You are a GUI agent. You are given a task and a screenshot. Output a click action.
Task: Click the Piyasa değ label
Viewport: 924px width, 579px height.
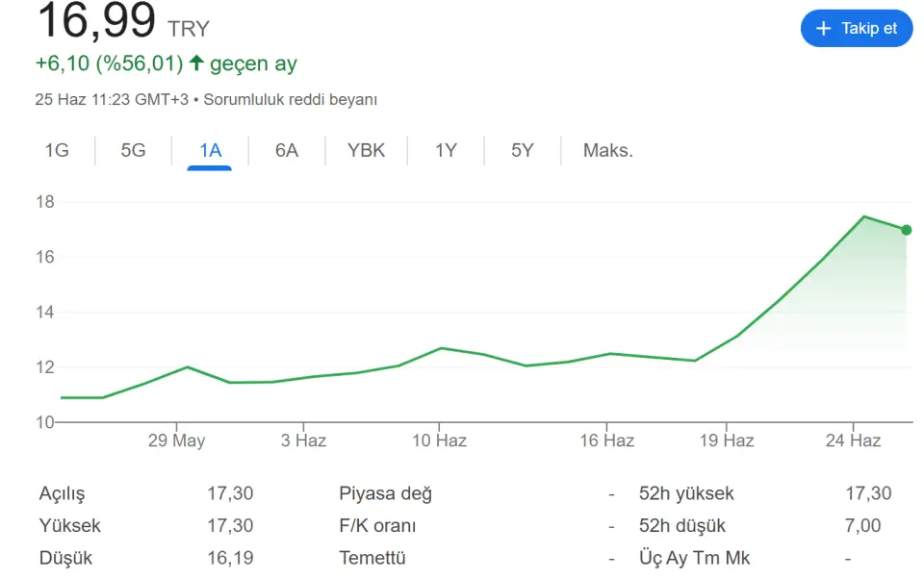[385, 493]
